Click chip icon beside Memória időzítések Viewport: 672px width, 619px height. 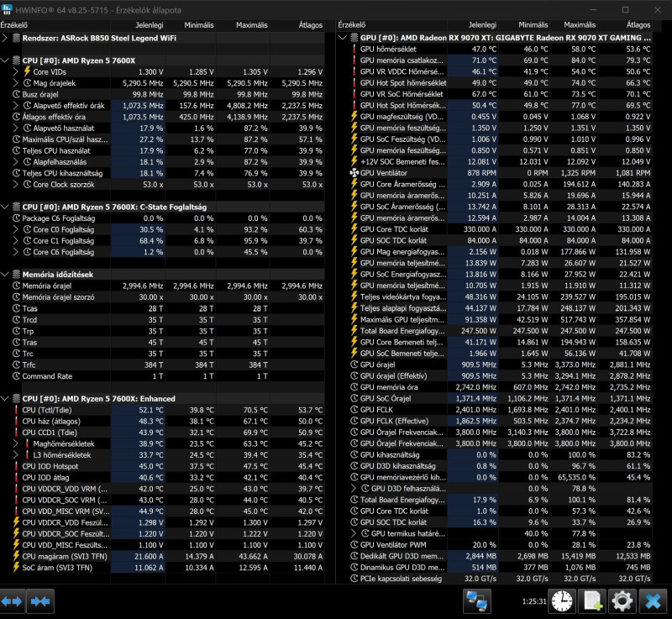[16, 275]
